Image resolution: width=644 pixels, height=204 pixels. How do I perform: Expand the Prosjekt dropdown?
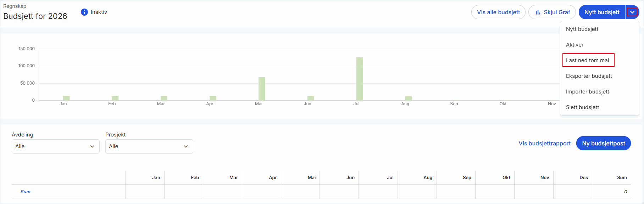click(x=149, y=146)
